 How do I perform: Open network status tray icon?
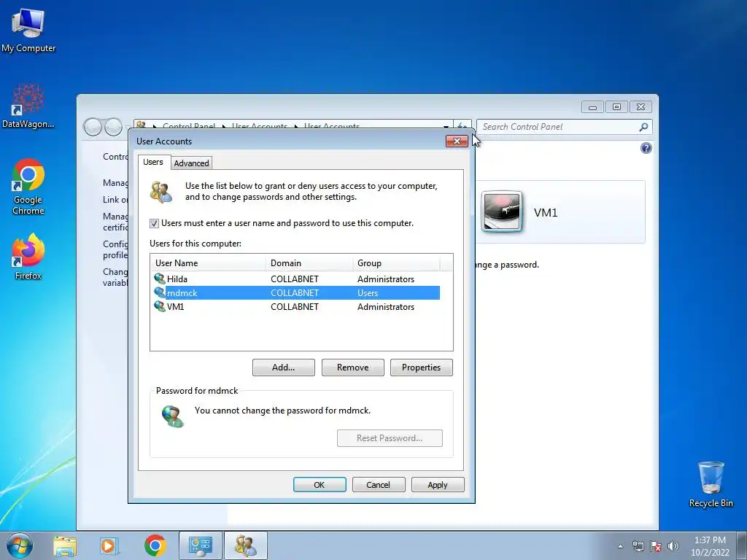[x=638, y=546]
